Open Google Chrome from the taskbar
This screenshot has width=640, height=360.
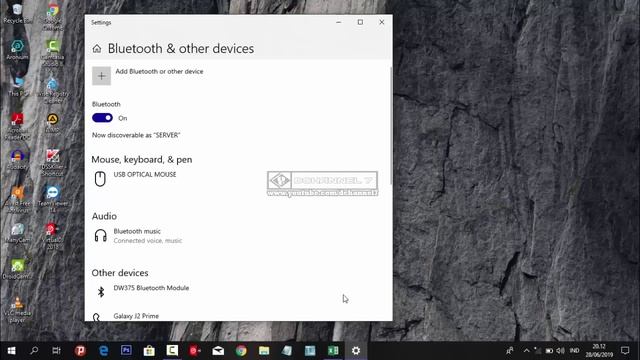tap(241, 351)
